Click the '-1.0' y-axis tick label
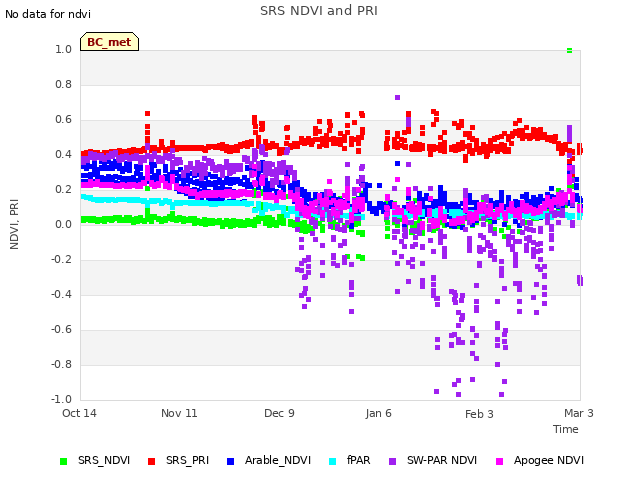Screen dimensions: 640x480 (61, 399)
